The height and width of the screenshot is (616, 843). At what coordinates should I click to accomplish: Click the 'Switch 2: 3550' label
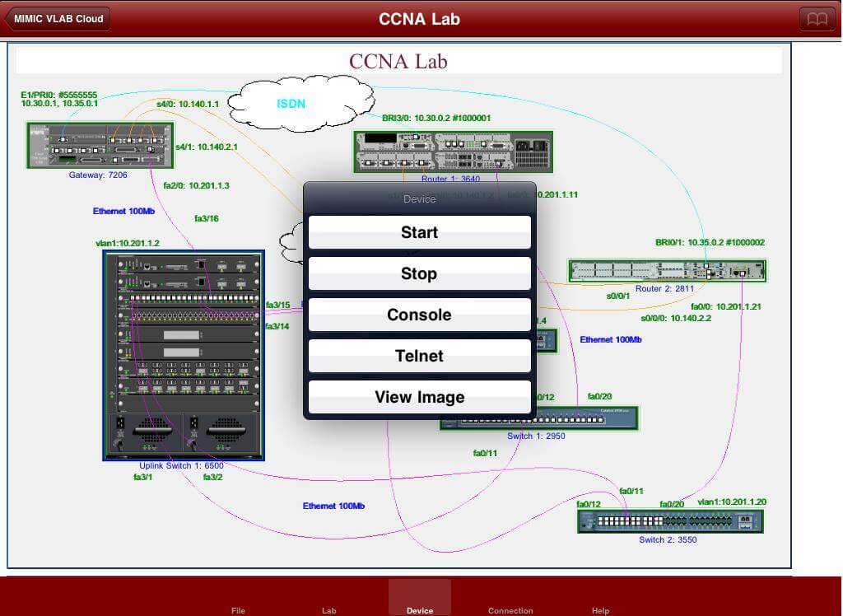pos(668,539)
